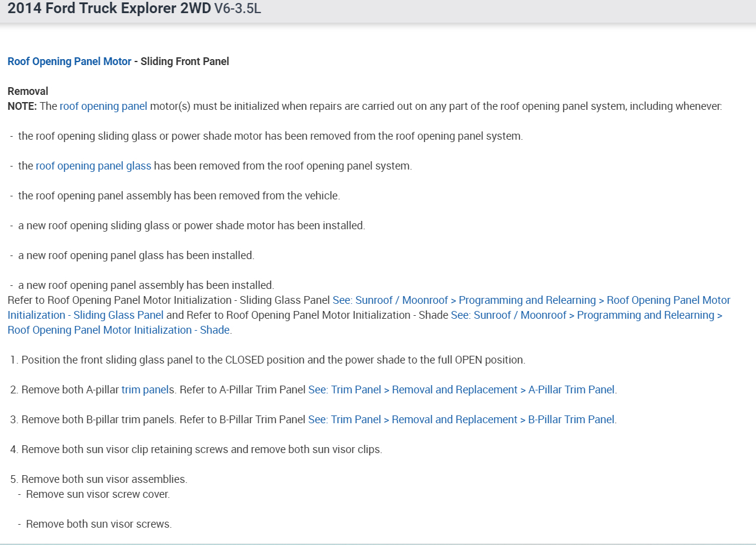Open the 'See:' B-Pillar Trim Panel removal link
The image size is (756, 545).
pyautogui.click(x=461, y=420)
